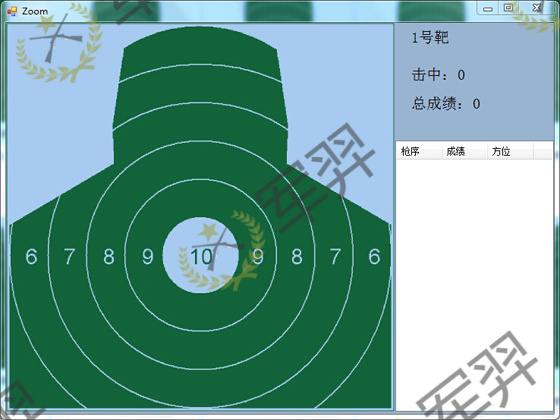560x420 pixels.
Task: Click the left 9 ring number
Action: click(x=148, y=256)
